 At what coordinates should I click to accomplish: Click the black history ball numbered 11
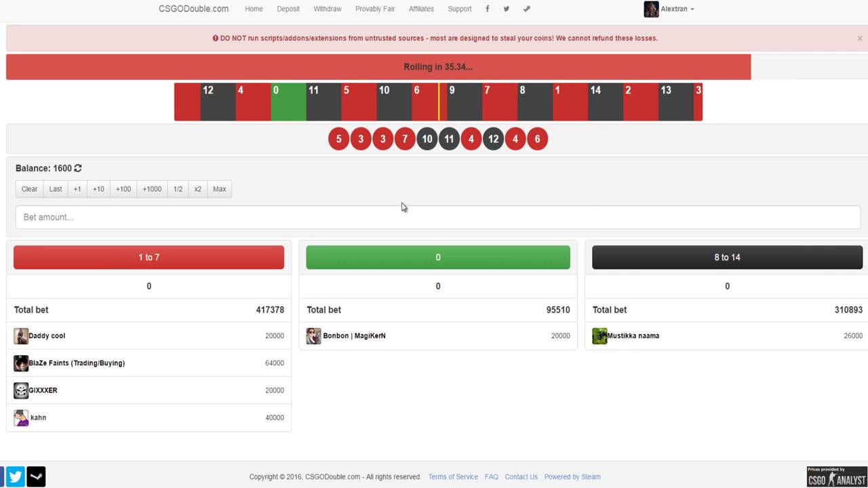click(449, 139)
